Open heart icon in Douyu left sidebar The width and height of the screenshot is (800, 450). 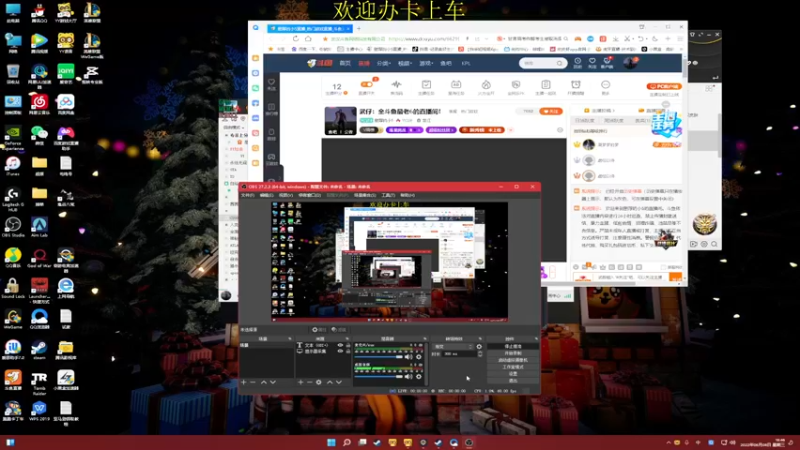(x=271, y=82)
